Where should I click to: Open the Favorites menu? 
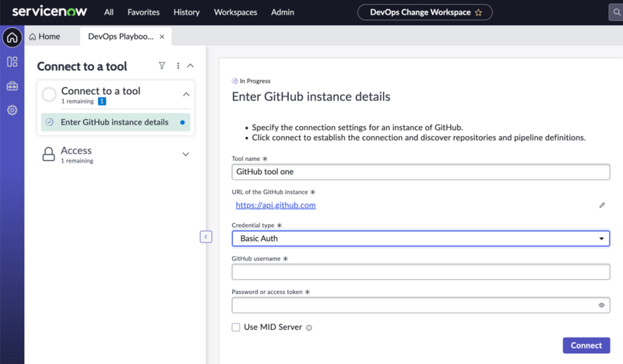point(143,12)
